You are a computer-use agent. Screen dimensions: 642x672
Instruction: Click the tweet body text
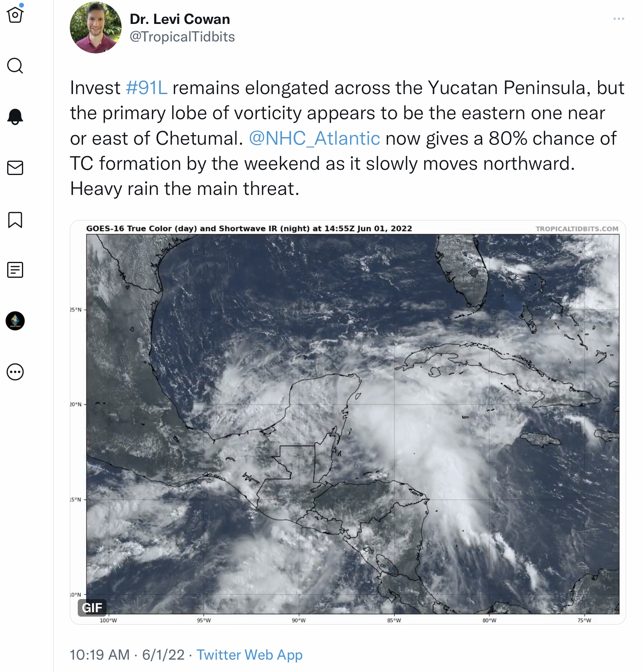(x=347, y=138)
